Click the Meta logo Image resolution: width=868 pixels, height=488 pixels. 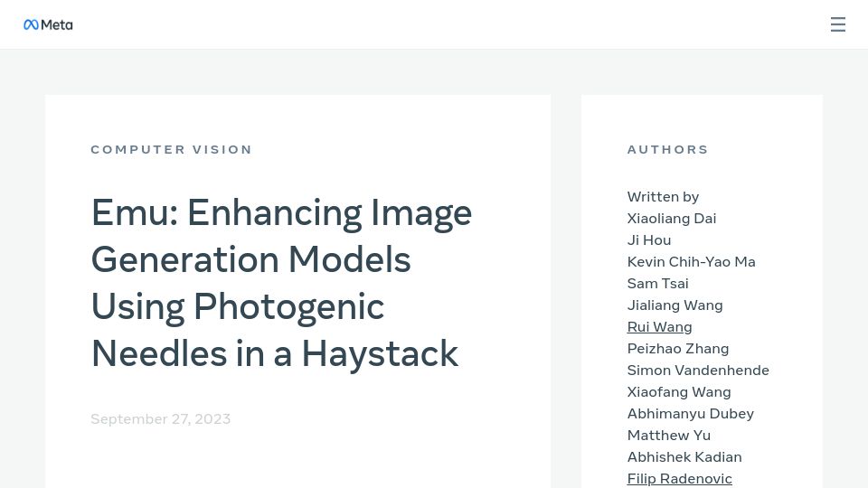tap(48, 25)
